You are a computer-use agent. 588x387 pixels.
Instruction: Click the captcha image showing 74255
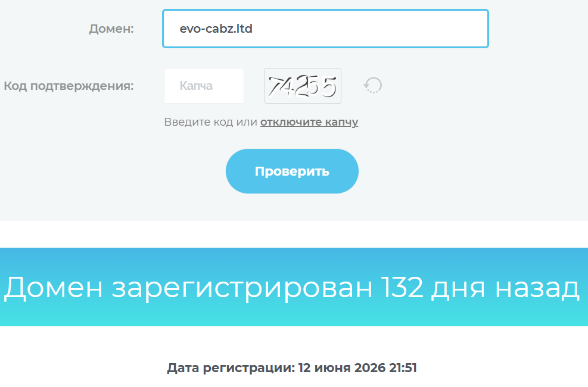303,86
